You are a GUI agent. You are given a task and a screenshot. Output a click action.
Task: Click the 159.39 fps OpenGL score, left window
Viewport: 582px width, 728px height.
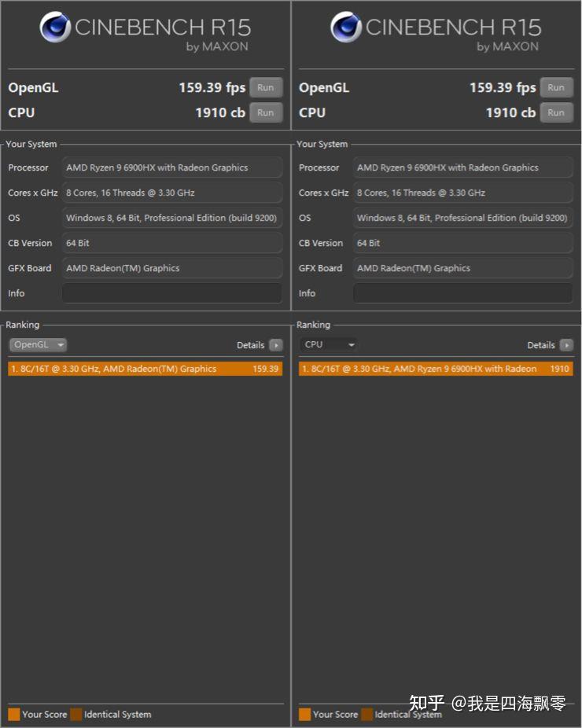pyautogui.click(x=212, y=88)
